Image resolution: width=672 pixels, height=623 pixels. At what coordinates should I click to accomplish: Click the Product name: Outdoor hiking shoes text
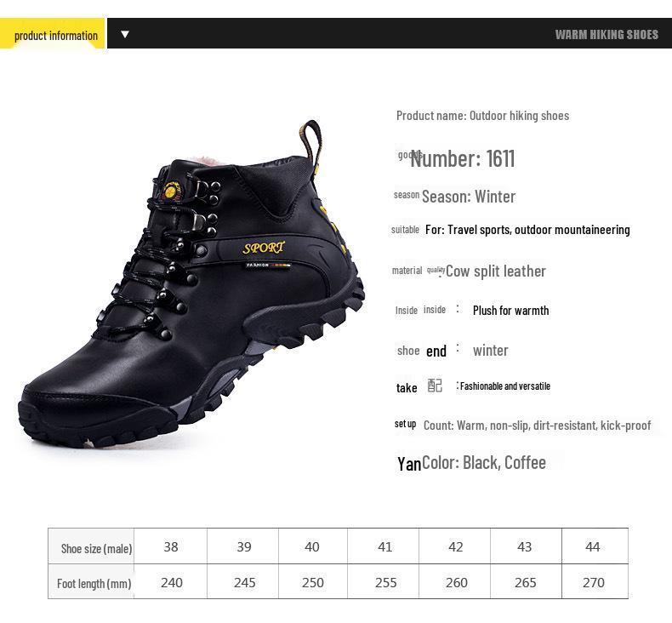(x=482, y=116)
